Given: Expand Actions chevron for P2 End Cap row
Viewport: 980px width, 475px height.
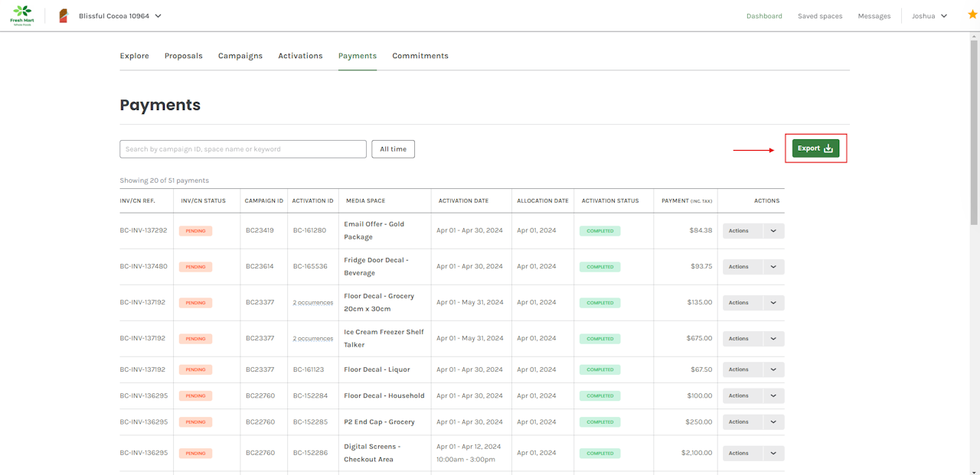Looking at the screenshot, I should pos(773,422).
